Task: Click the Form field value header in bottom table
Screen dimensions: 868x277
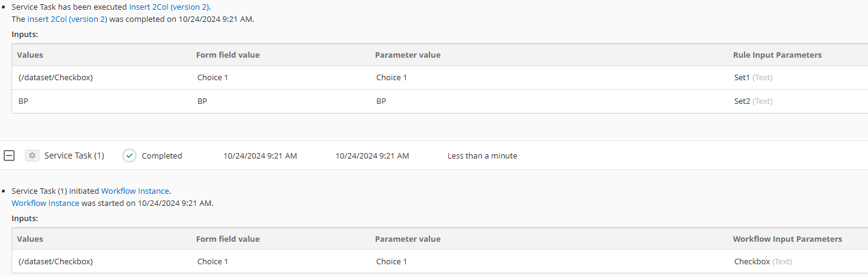Action: point(228,239)
